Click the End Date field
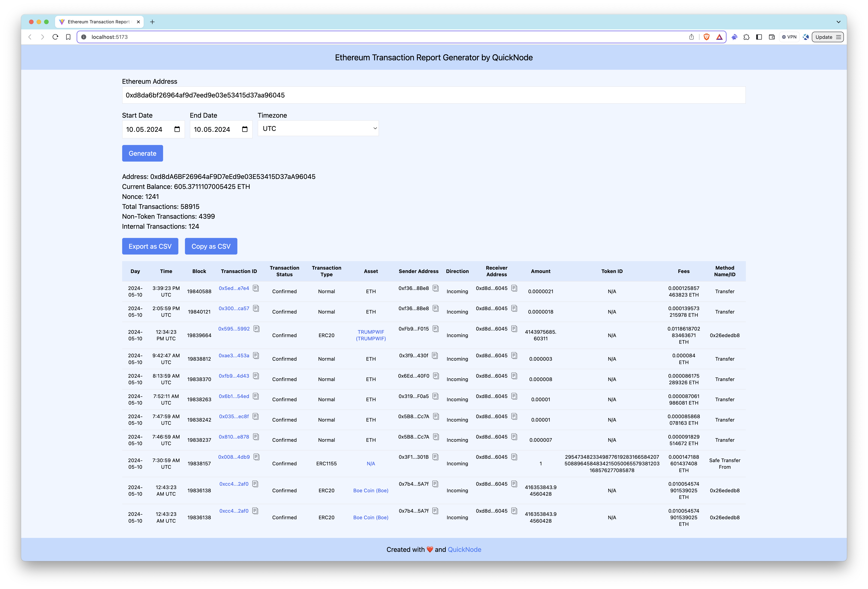The image size is (868, 589). coord(221,129)
